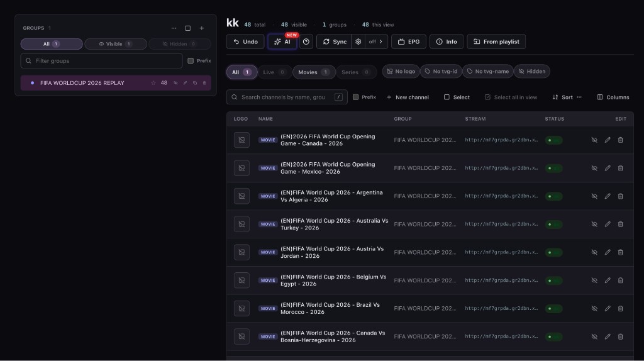Enable Prefix checkbox in Groups filter

[191, 61]
